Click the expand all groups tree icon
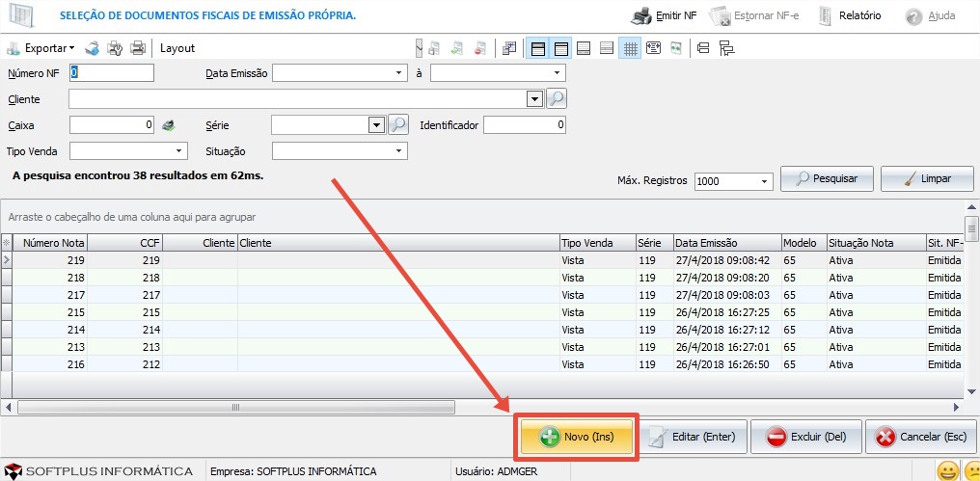980x481 pixels. [x=726, y=48]
